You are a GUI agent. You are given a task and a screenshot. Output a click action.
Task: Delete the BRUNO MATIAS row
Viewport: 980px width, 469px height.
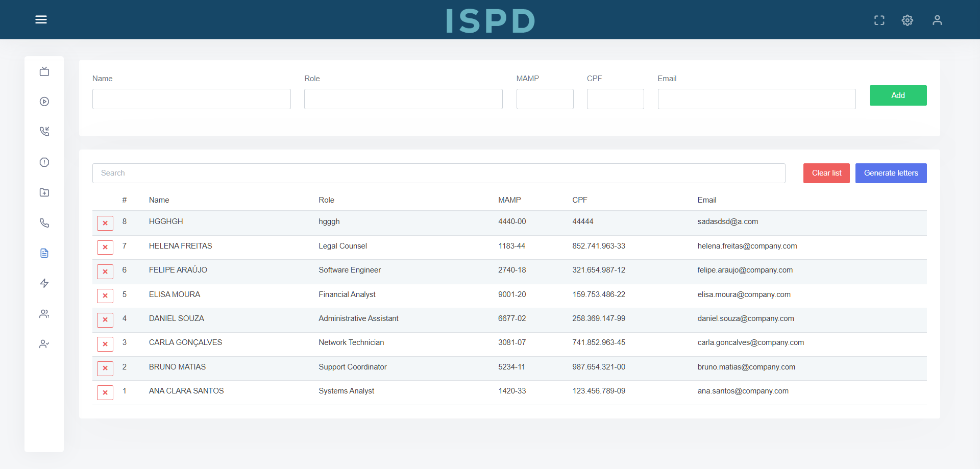(105, 368)
